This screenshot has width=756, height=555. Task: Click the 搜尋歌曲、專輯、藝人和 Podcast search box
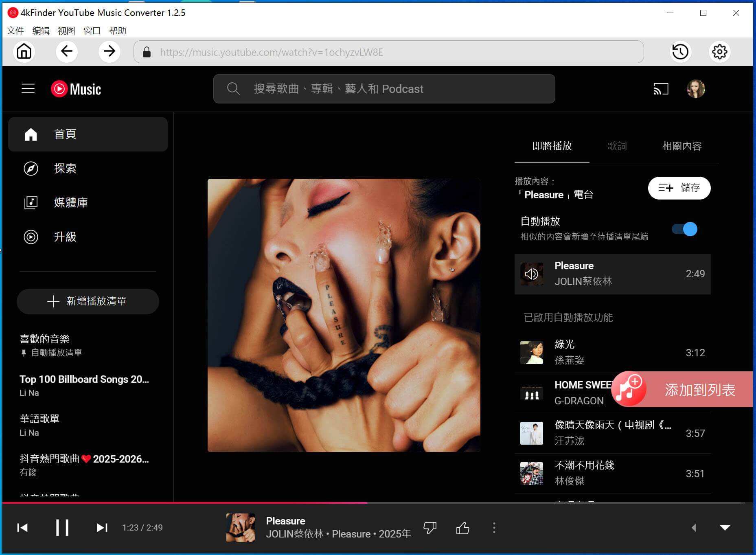[x=384, y=89]
